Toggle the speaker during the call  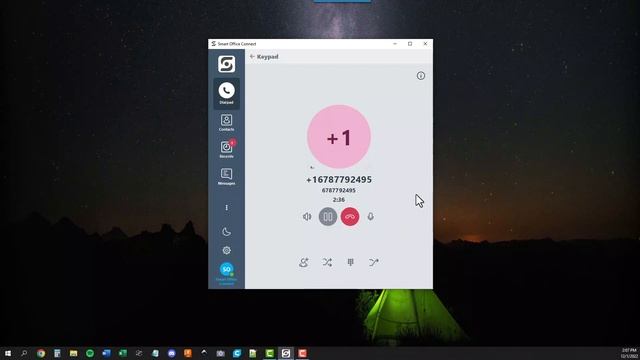(x=307, y=217)
